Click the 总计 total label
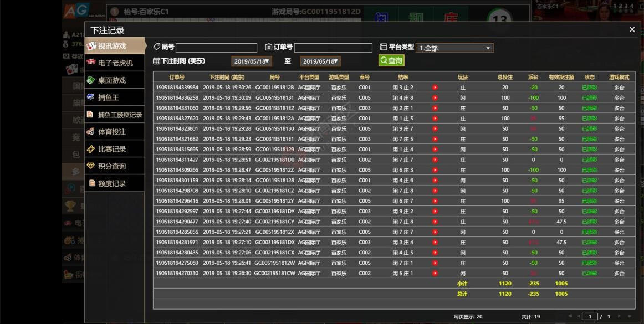The image size is (644, 324). pos(462,294)
